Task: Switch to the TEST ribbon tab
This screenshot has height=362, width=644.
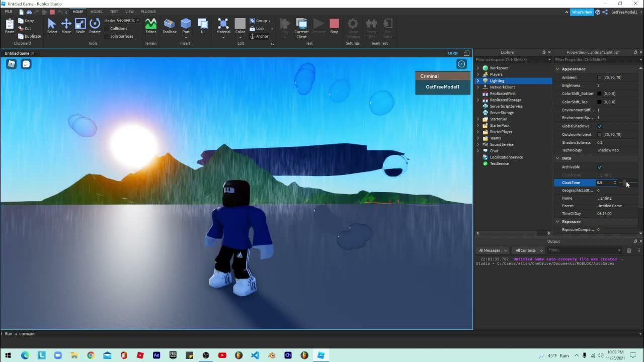Action: (x=114, y=12)
